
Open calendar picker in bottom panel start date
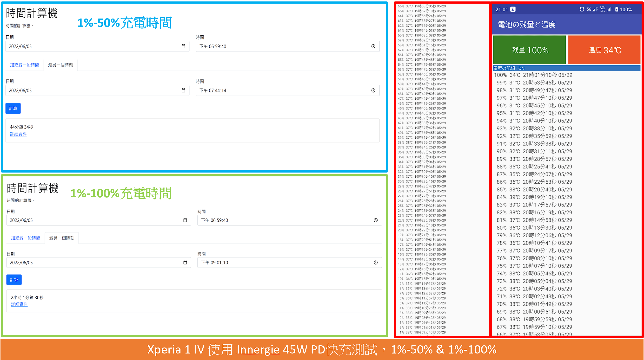(185, 220)
